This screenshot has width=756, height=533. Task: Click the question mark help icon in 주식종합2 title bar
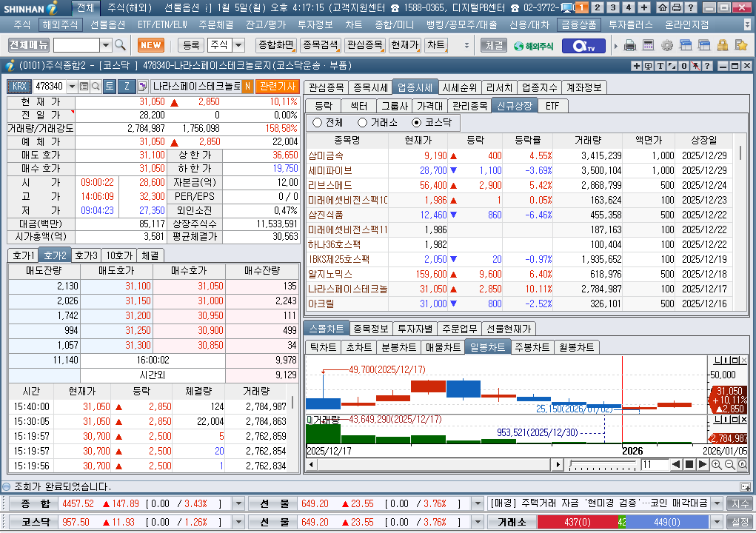707,66
